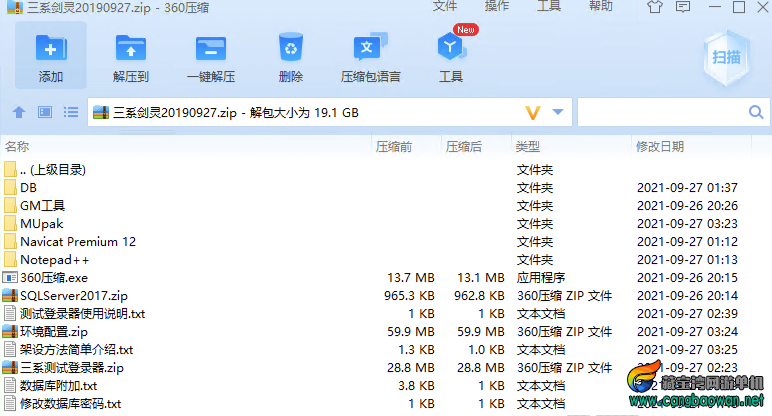
Task: Select the GM工具 folder icon
Action: tap(10, 206)
